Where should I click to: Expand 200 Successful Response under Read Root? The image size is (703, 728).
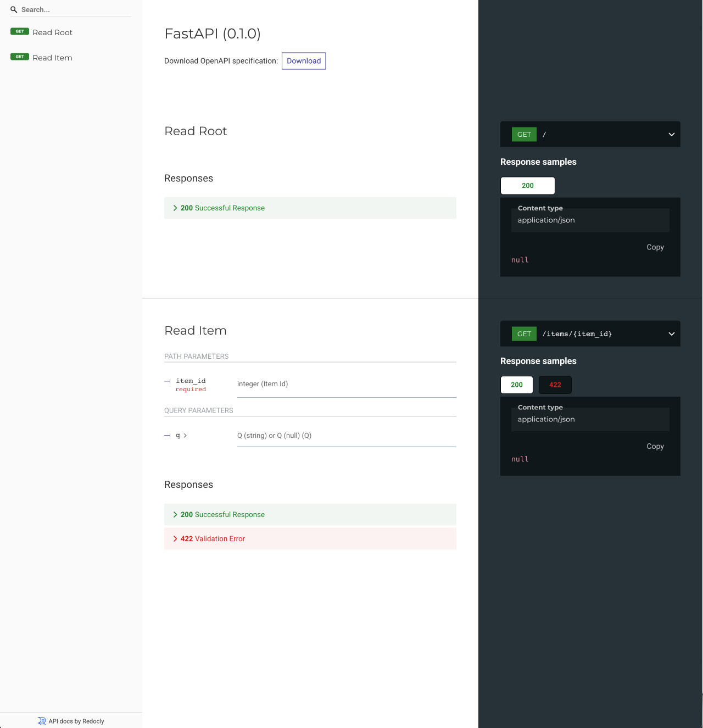tap(310, 208)
